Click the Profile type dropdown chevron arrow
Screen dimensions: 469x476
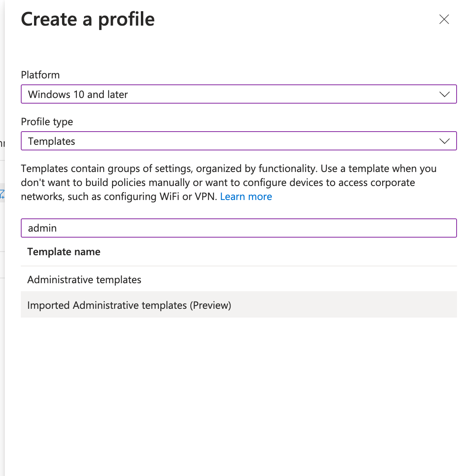(x=444, y=141)
